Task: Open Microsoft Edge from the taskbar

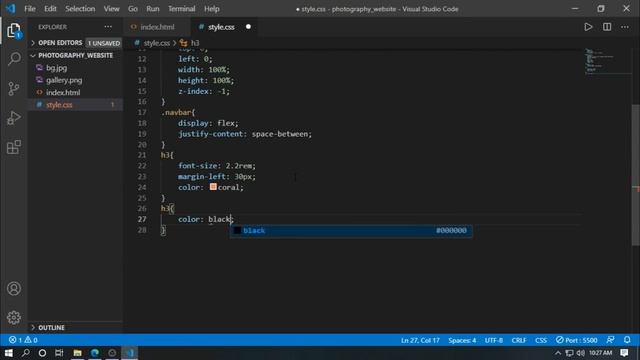Action: point(95,353)
